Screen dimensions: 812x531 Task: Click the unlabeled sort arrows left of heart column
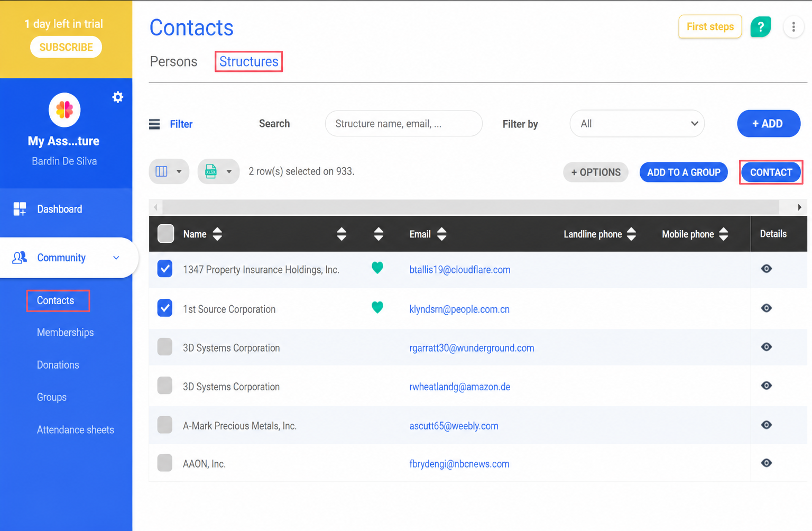coord(342,234)
